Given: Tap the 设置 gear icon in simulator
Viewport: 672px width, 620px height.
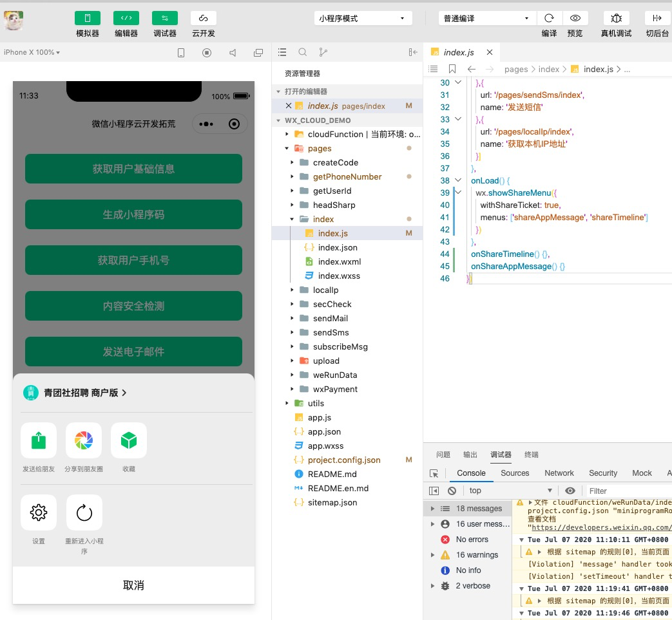Looking at the screenshot, I should (x=39, y=512).
